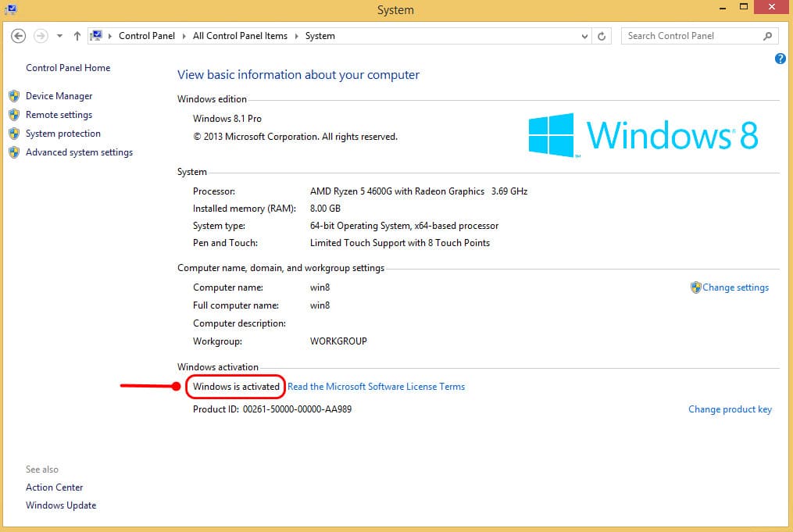Viewport: 793px width, 532px height.
Task: Expand the chevron before Control Panel breadcrumb
Action: click(x=109, y=36)
